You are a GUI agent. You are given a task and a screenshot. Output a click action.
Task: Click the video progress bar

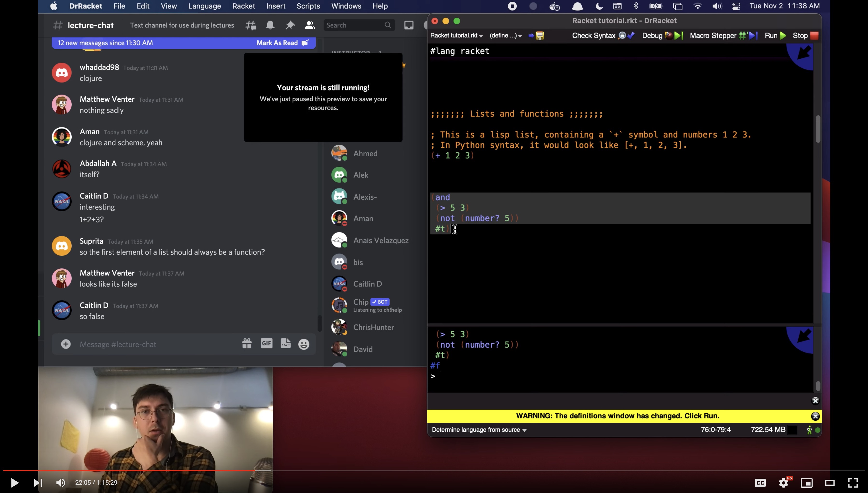point(434,470)
